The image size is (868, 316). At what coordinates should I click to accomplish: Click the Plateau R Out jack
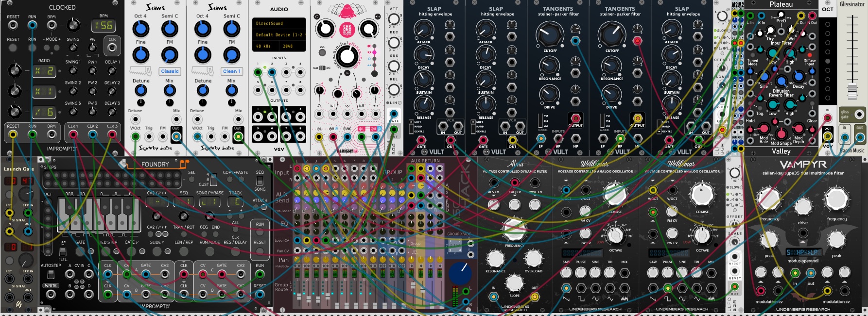click(812, 15)
